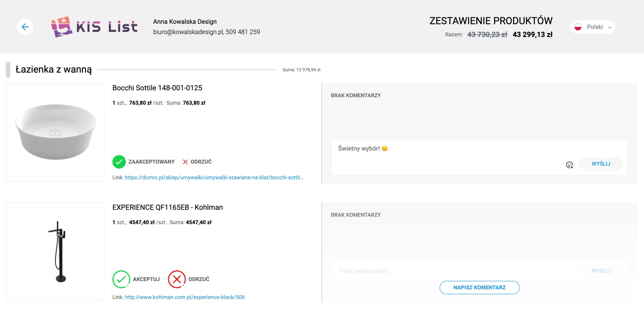Click the KIS List logo

click(94, 27)
